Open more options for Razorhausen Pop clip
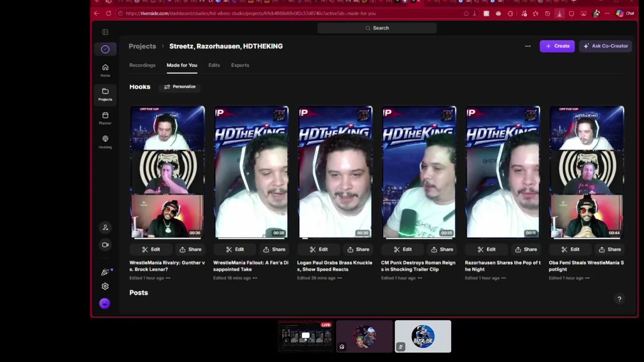Screen dimensions: 644x362 504,278
